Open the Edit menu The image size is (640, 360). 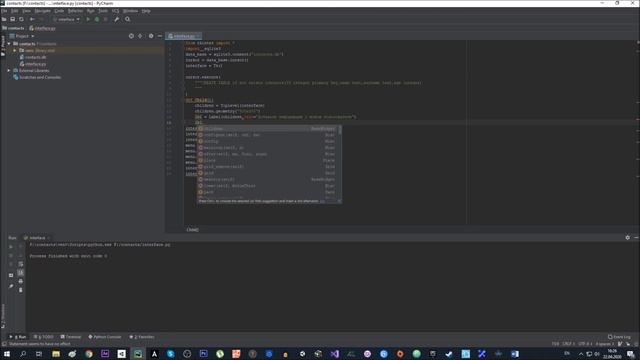(x=15, y=11)
